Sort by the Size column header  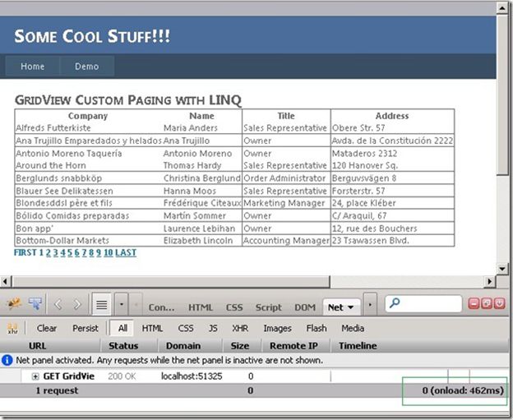tap(242, 346)
